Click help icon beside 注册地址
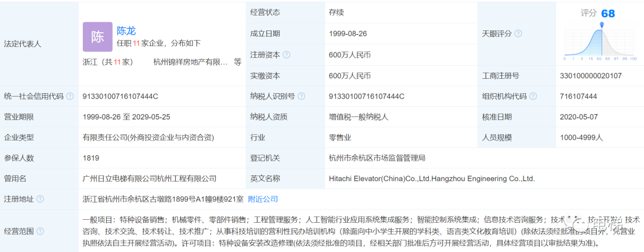644x252 pixels. 40,199
